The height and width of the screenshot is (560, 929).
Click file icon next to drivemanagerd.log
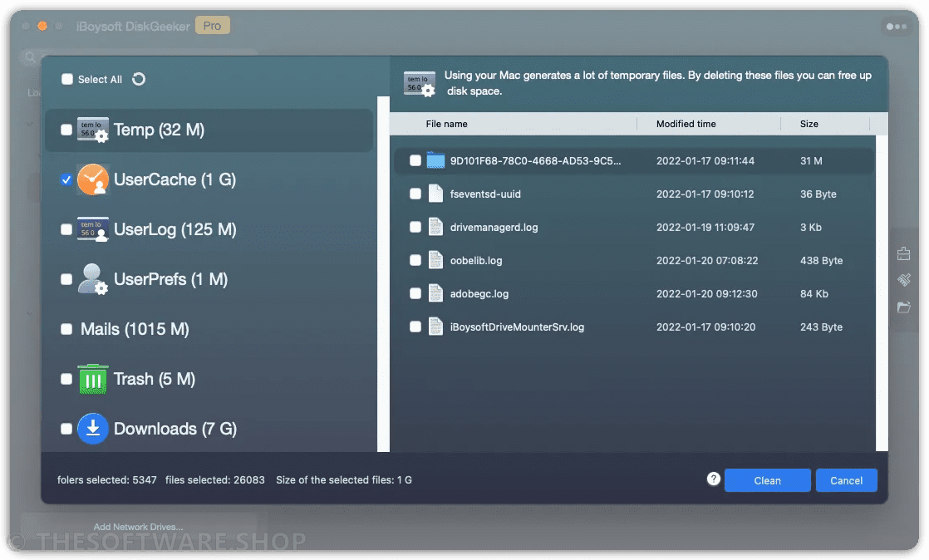(435, 226)
